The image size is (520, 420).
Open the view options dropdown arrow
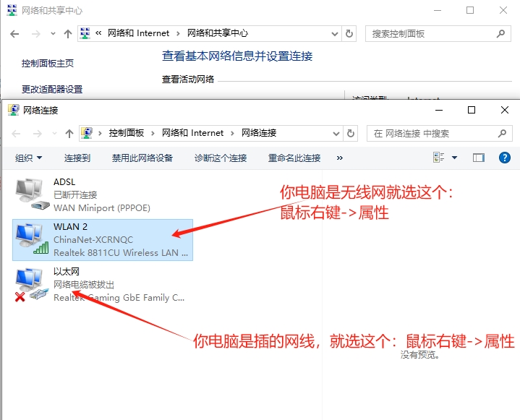point(454,158)
